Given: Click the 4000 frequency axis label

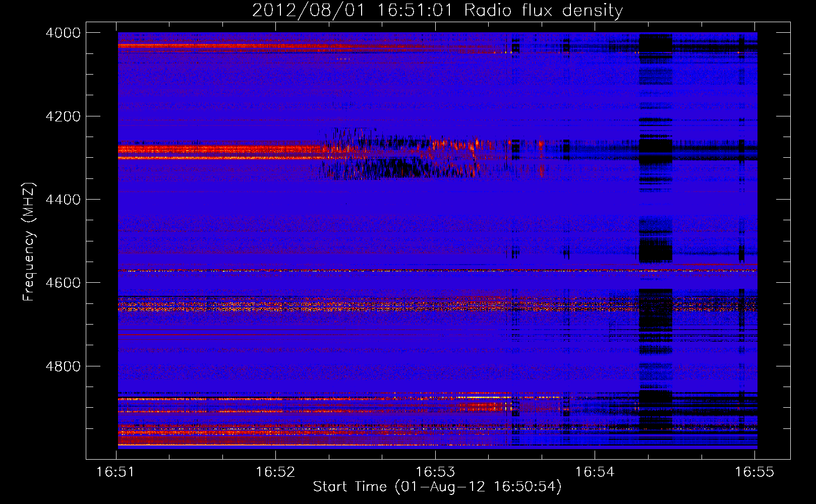Looking at the screenshot, I should click(x=63, y=33).
